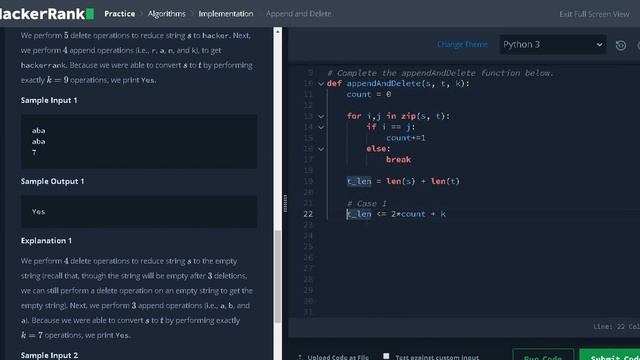Reset code with the restore icon

pyautogui.click(x=621, y=45)
